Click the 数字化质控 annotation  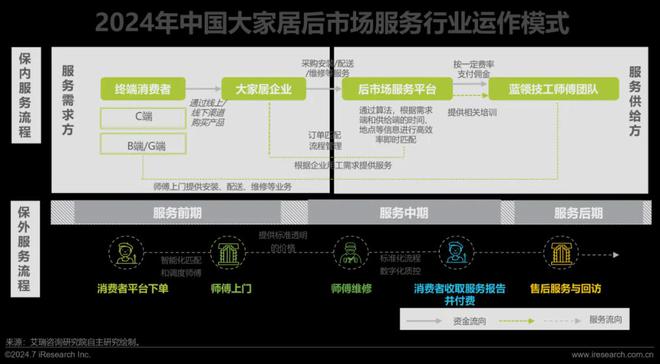(x=400, y=271)
